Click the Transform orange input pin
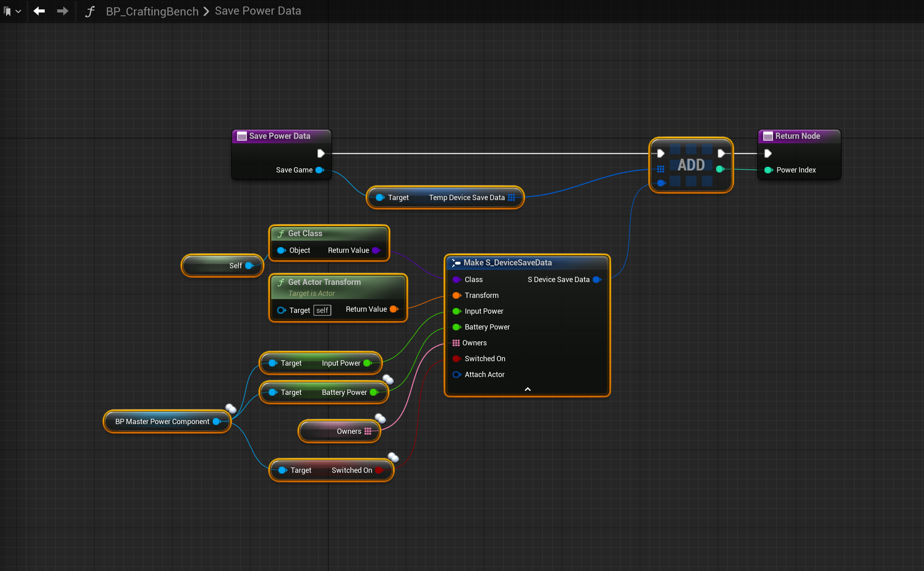 tap(456, 295)
